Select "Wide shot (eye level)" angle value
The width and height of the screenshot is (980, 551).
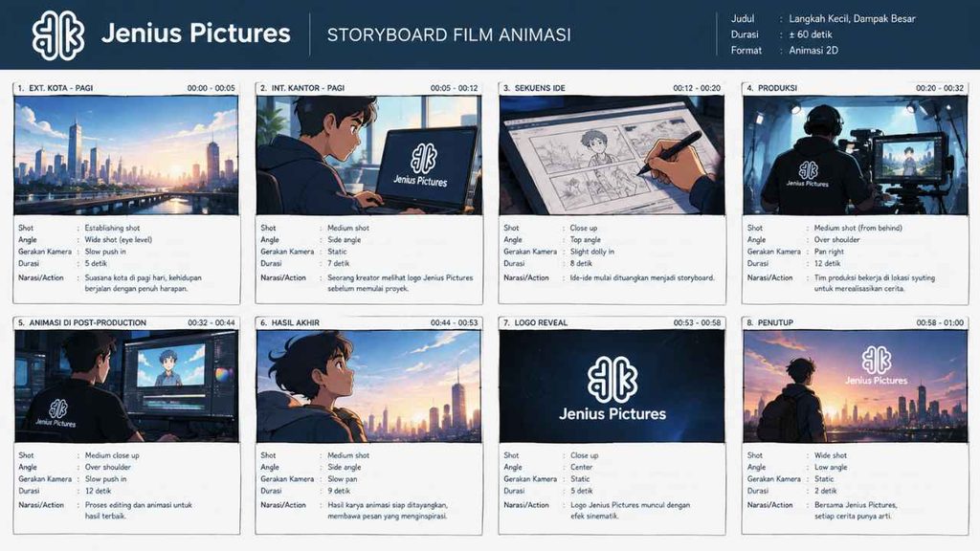[x=119, y=239]
